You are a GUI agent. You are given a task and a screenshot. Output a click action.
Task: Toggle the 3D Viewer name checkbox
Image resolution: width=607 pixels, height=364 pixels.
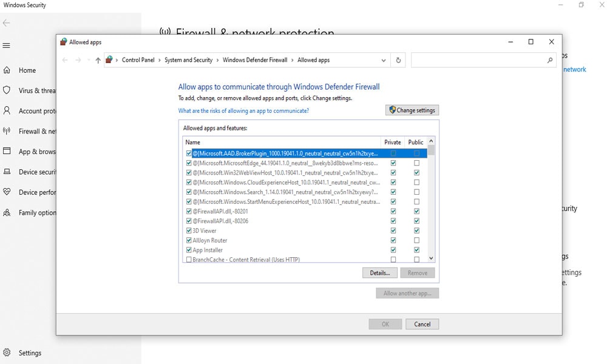pos(189,231)
